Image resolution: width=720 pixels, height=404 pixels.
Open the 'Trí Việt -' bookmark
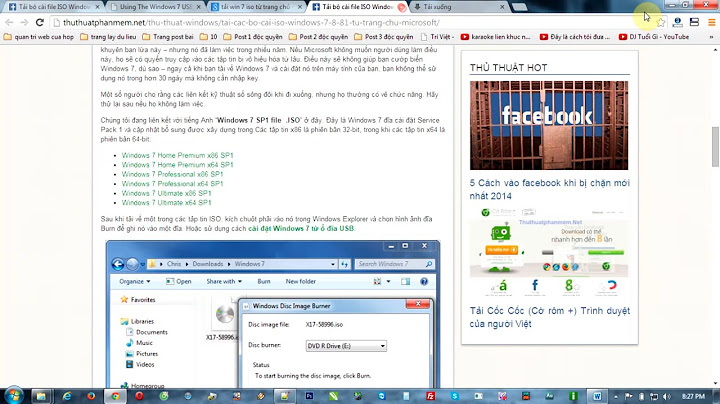(438, 37)
